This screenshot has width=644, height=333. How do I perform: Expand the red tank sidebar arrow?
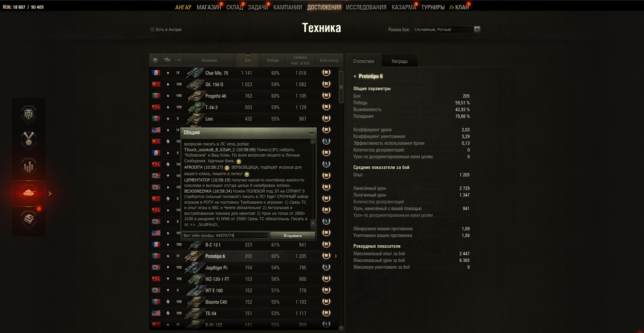tap(50, 194)
